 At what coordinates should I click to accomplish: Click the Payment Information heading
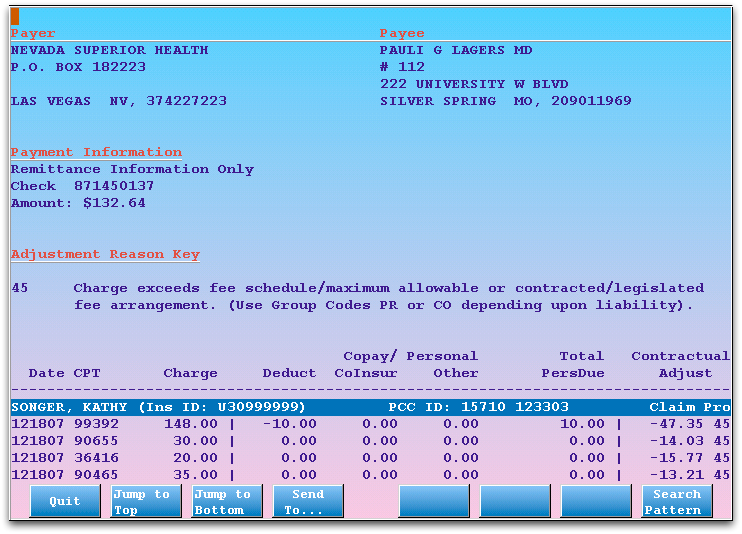(96, 152)
